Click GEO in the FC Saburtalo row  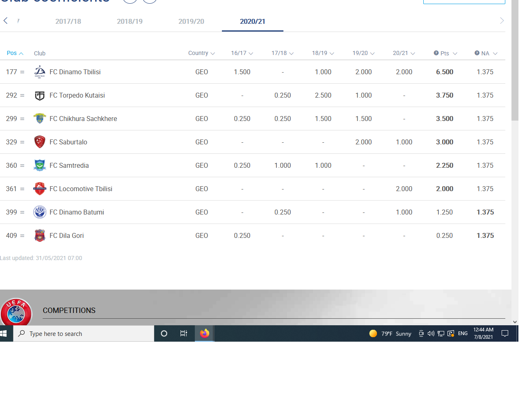coord(202,142)
